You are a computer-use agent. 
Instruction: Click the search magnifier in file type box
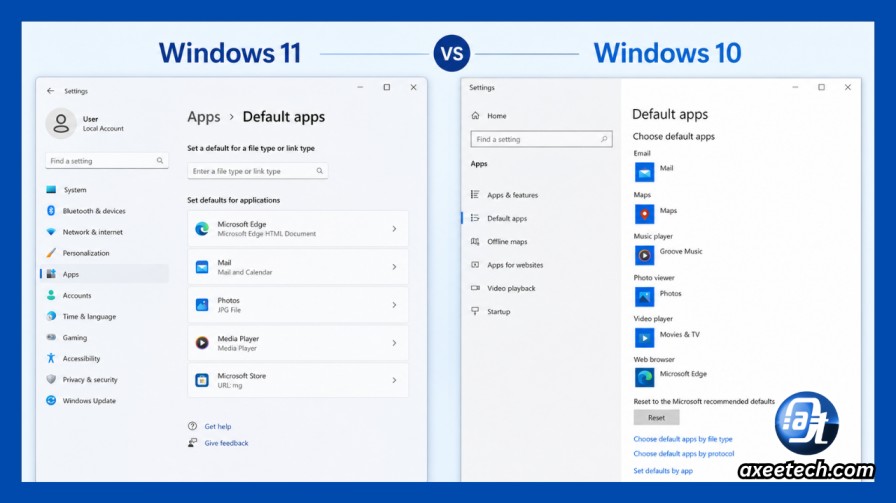(x=319, y=171)
